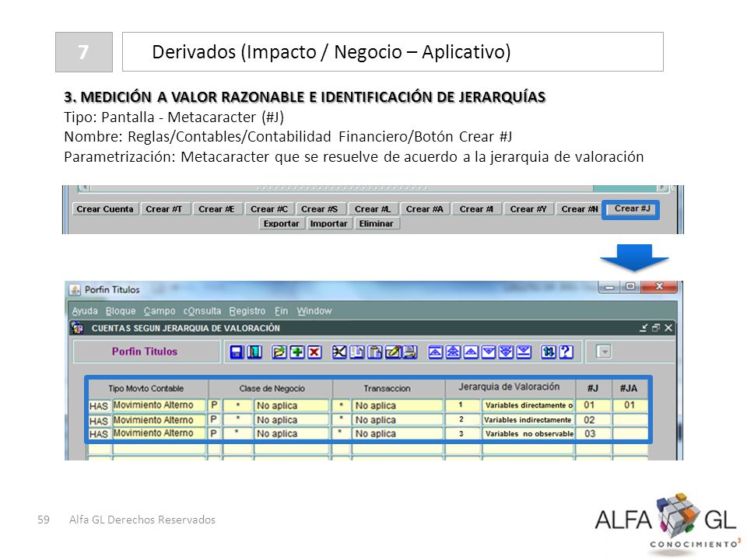The height and width of the screenshot is (560, 747).
Task: Click the Crear #N button
Action: (579, 209)
